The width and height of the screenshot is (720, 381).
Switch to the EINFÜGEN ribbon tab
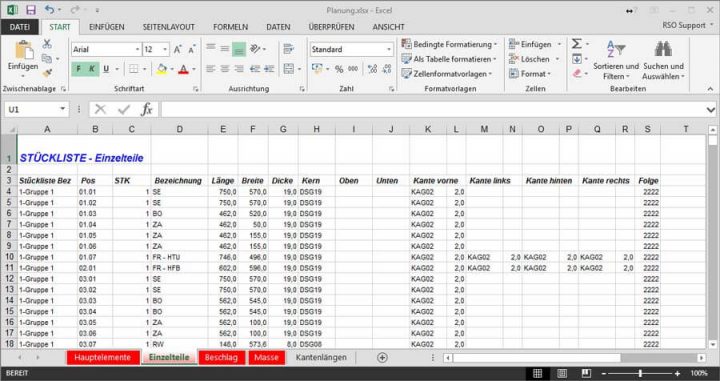107,27
